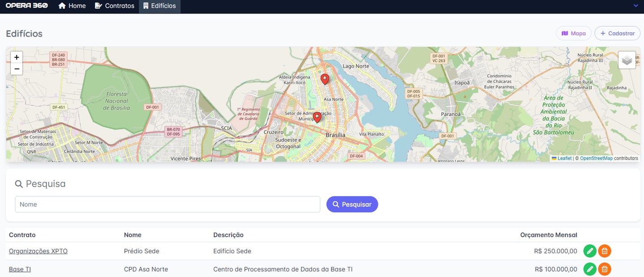Click the red map marker near Setor de Administração Municipal
The image size is (644, 277).
pos(317,117)
